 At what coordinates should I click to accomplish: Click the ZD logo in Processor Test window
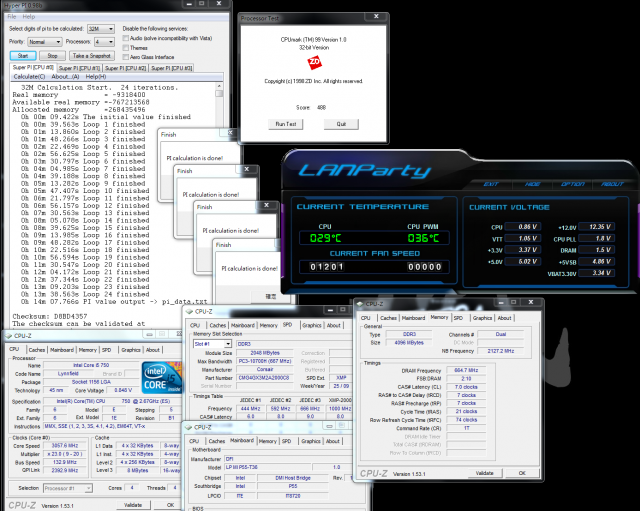pyautogui.click(x=314, y=62)
